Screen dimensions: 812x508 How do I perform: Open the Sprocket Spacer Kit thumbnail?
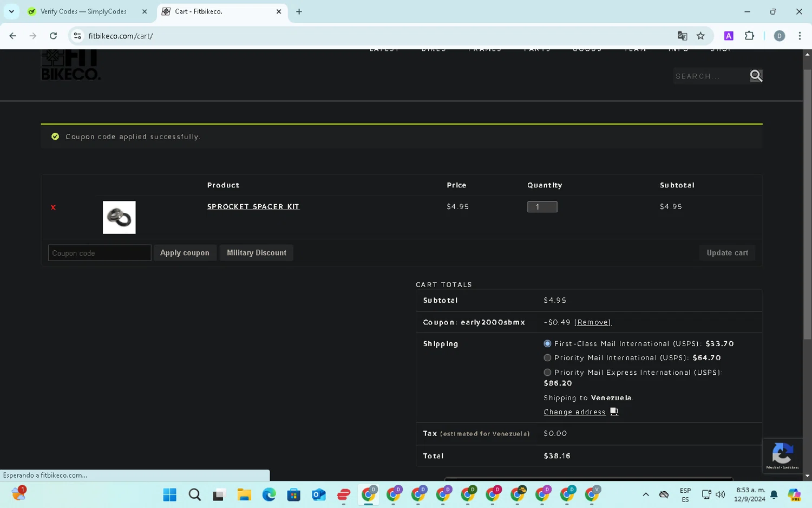[x=119, y=217]
